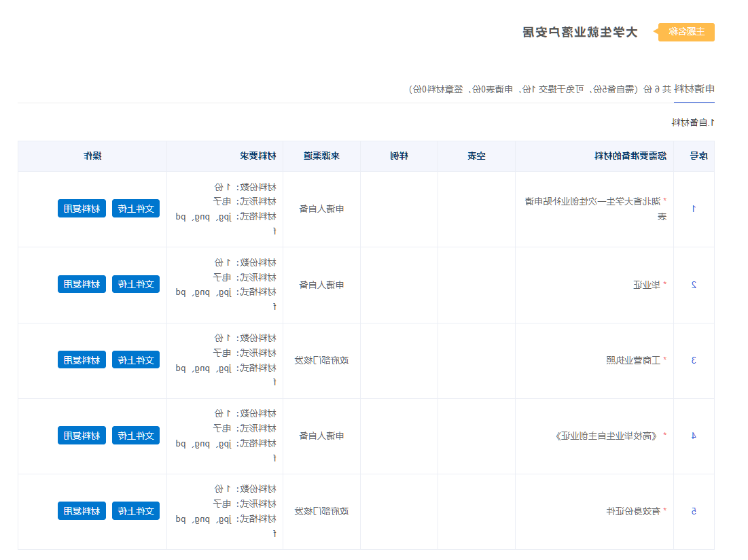Click the 操作 column header
This screenshot has width=748, height=560.
pos(92,156)
